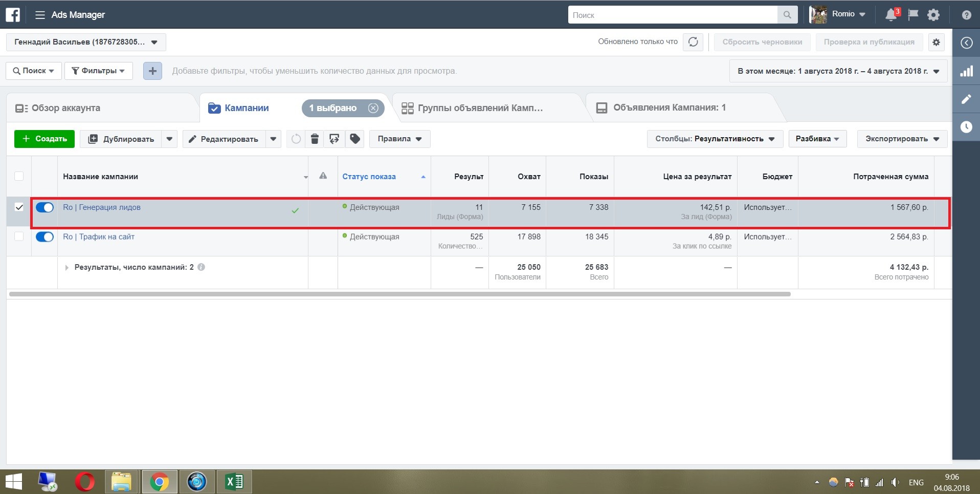Sort by 'Статус показа' column header
Image resolution: width=980 pixels, height=494 pixels.
tap(369, 177)
